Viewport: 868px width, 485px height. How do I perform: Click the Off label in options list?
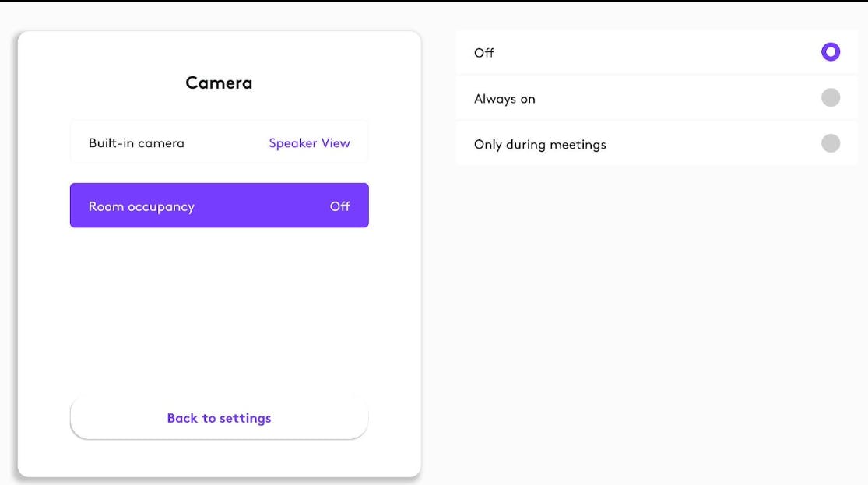[x=484, y=53]
